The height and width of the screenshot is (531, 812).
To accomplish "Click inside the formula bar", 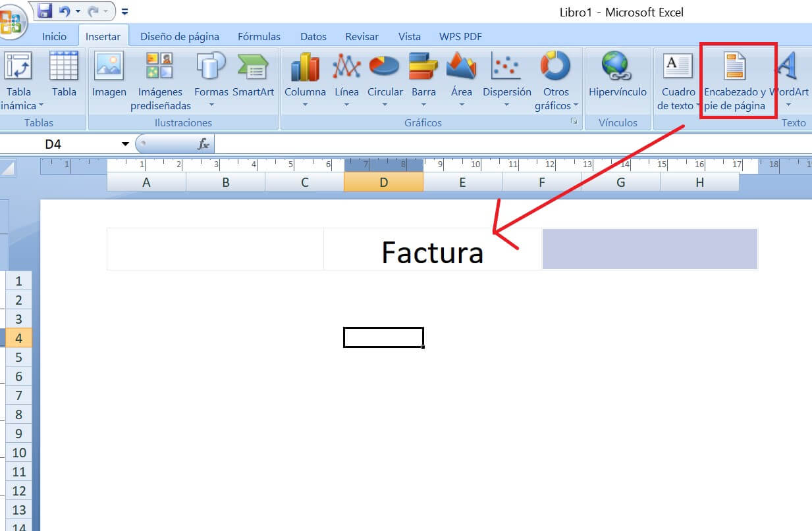I will [x=512, y=144].
